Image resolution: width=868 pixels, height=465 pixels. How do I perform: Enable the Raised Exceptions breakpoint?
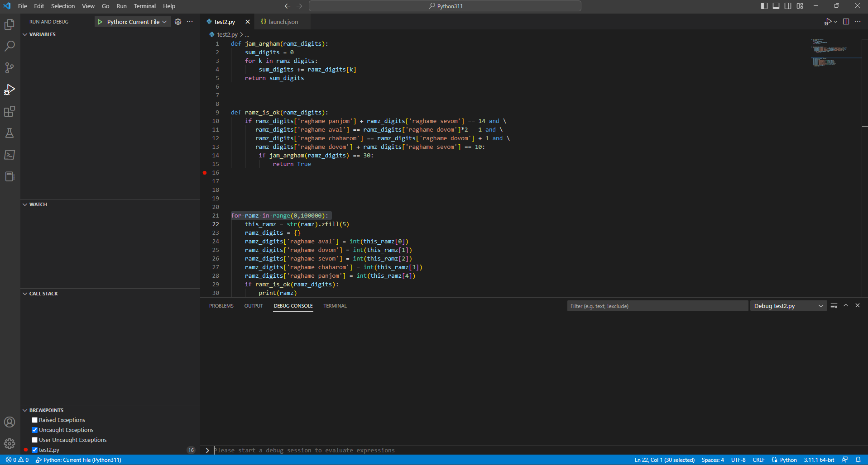(34, 420)
